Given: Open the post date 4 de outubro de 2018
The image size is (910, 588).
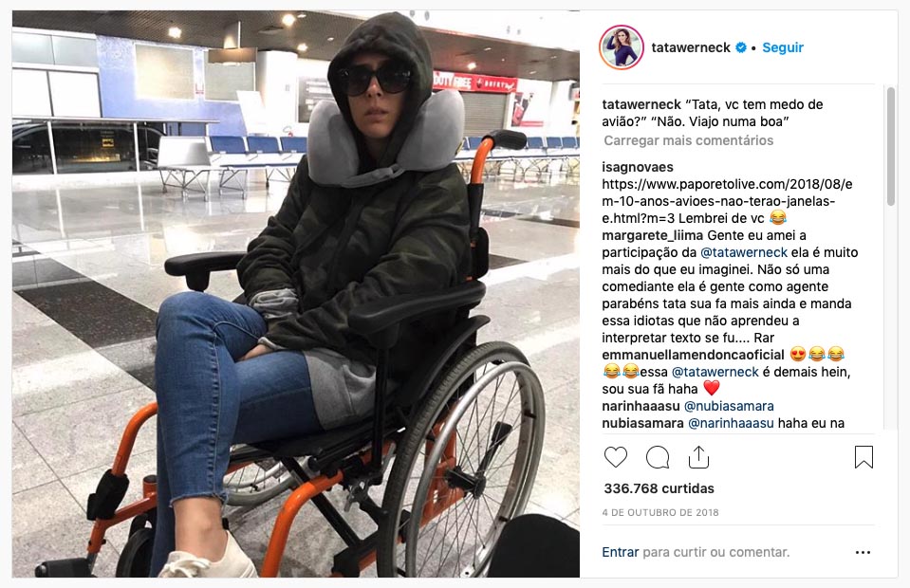Looking at the screenshot, I should [660, 513].
